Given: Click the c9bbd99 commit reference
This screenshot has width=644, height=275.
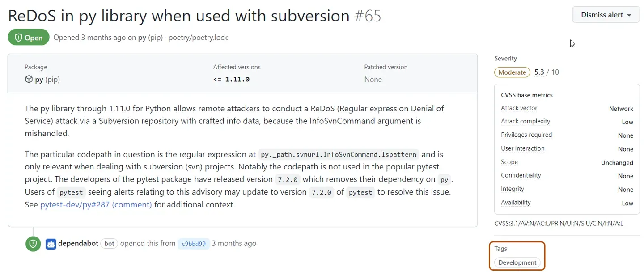Looking at the screenshot, I should pyautogui.click(x=193, y=244).
